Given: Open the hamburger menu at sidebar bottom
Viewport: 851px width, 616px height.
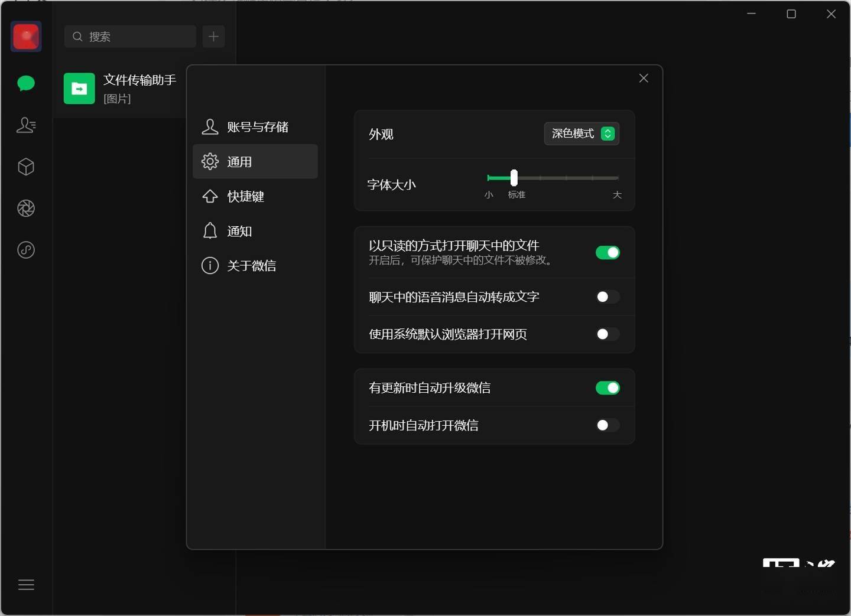Looking at the screenshot, I should [x=26, y=585].
